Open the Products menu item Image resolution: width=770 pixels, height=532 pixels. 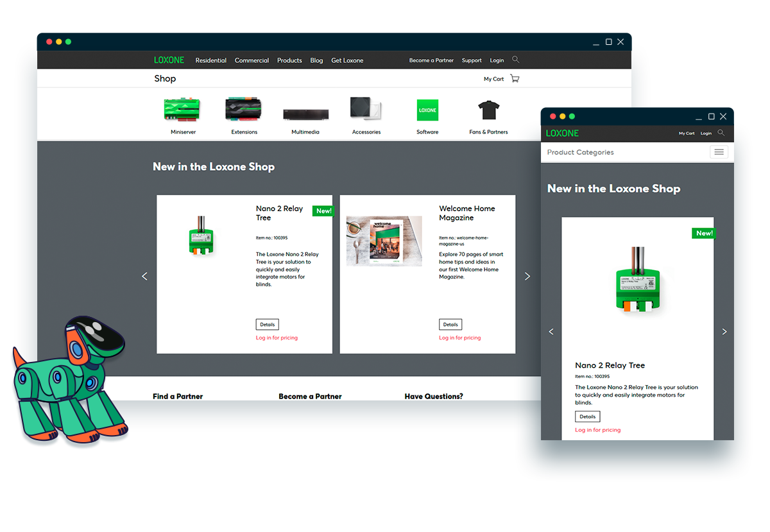289,60
